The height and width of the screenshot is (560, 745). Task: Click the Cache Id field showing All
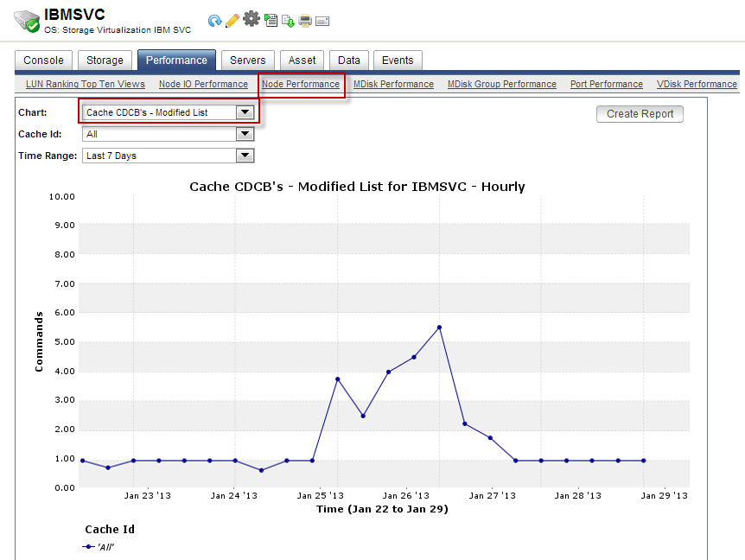169,134
